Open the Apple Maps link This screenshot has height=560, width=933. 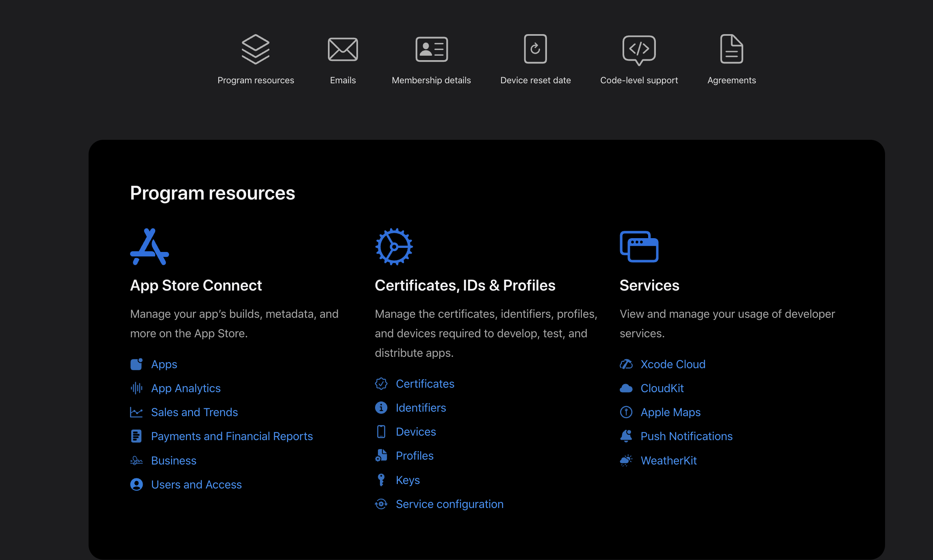point(670,412)
